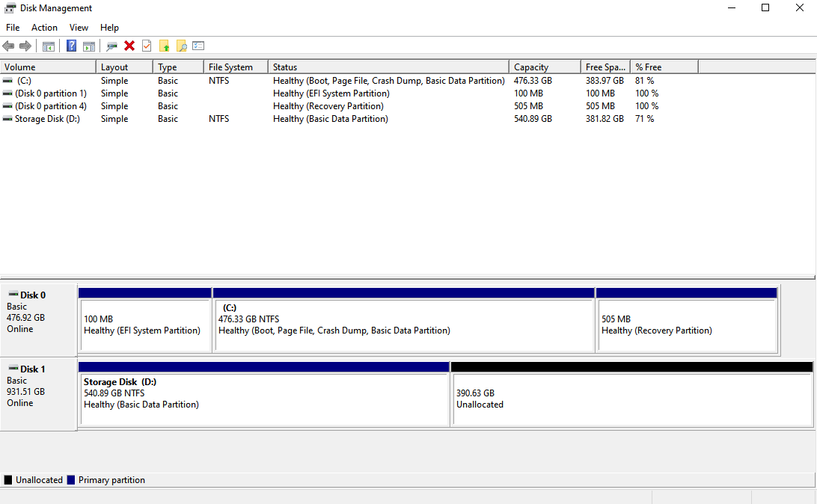Click the Back arrow in the toolbar
This screenshot has height=504, width=817.
(8, 46)
